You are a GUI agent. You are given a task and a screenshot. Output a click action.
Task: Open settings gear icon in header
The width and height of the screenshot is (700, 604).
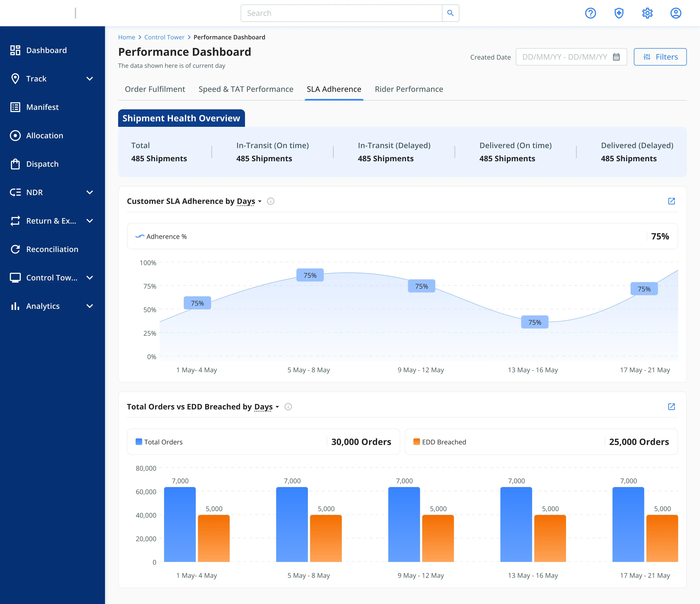click(647, 13)
